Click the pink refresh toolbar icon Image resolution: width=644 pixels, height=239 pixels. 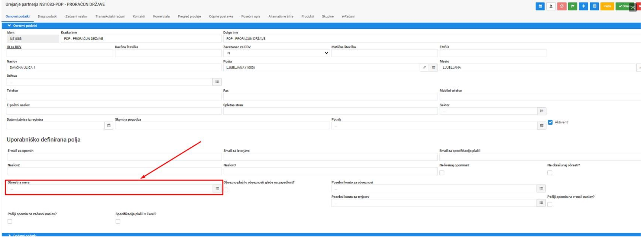click(562, 6)
